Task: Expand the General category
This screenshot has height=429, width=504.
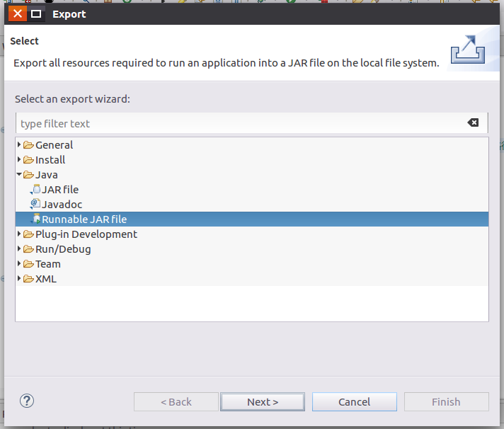Action: point(19,145)
